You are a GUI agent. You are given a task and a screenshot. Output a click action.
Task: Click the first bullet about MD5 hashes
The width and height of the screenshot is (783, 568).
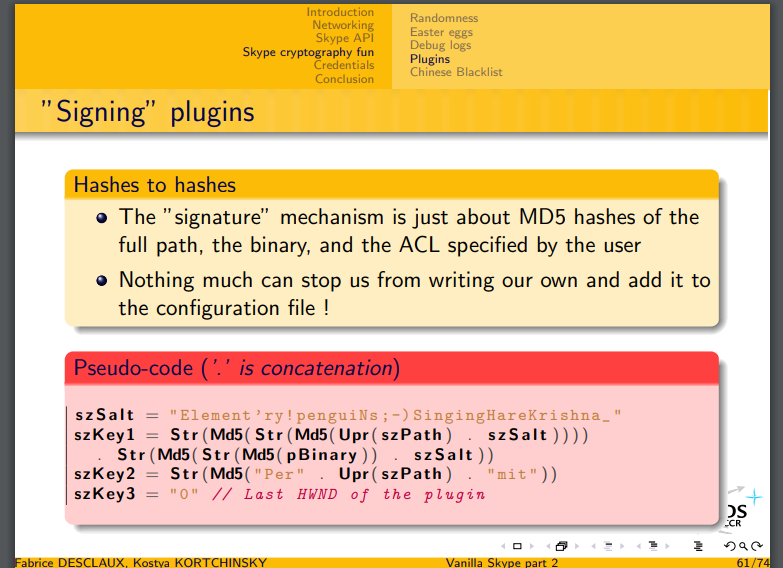coord(408,231)
